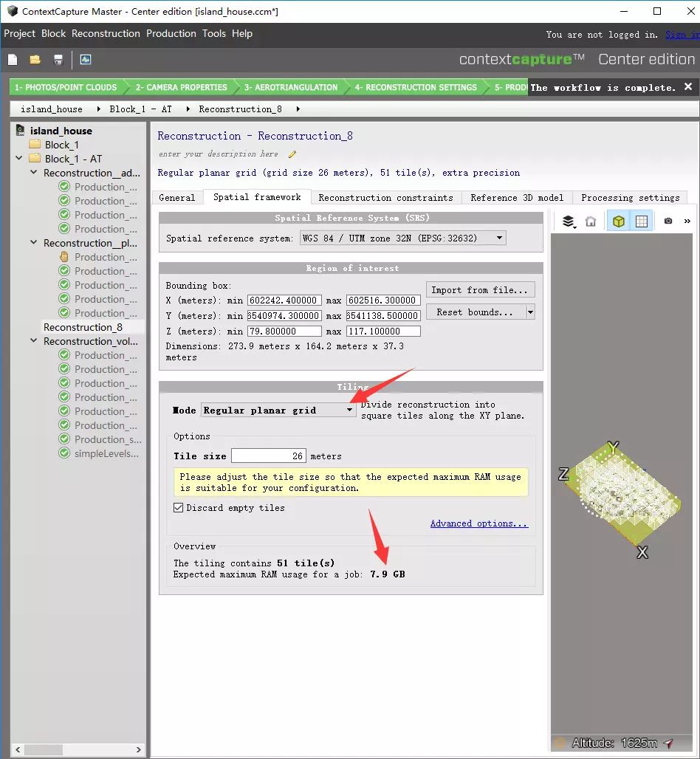Click the Z max field showing 117.100000
The image size is (700, 759).
tap(383, 331)
